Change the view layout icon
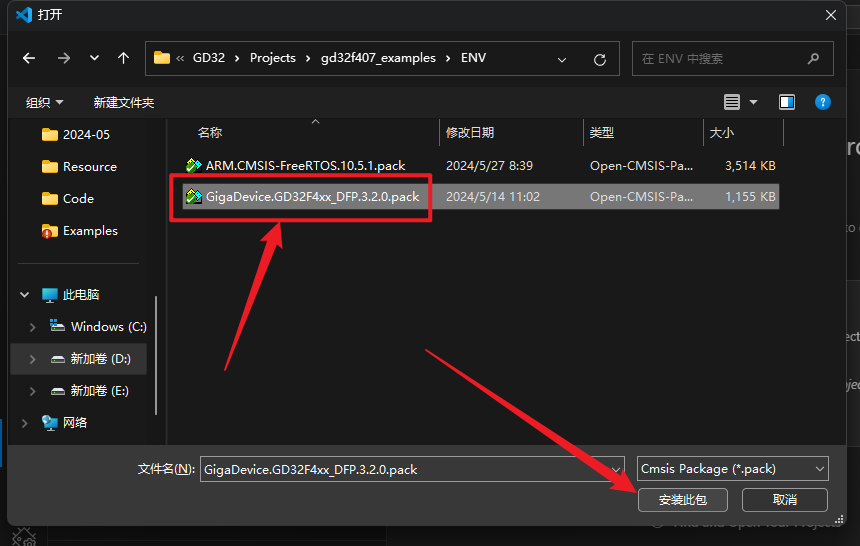860x546 pixels. pos(732,102)
